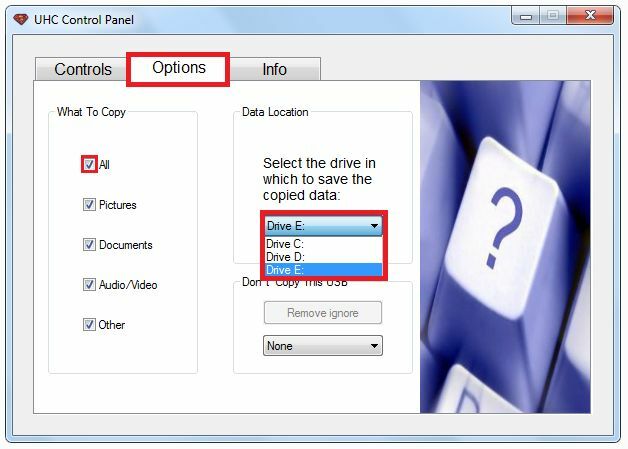Choose Drive C: from the drive list
Viewport: 628px width, 449px height.
coord(324,244)
